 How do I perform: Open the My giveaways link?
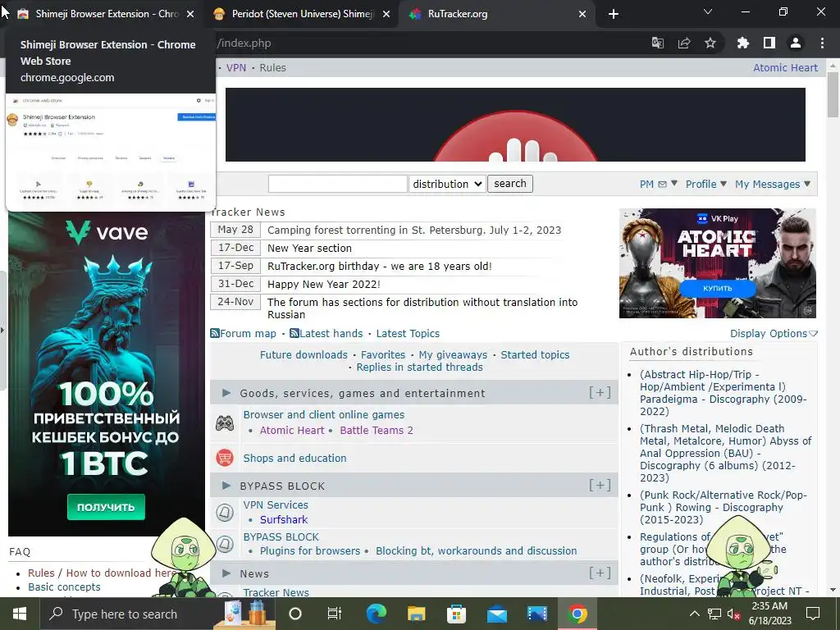pyautogui.click(x=453, y=354)
